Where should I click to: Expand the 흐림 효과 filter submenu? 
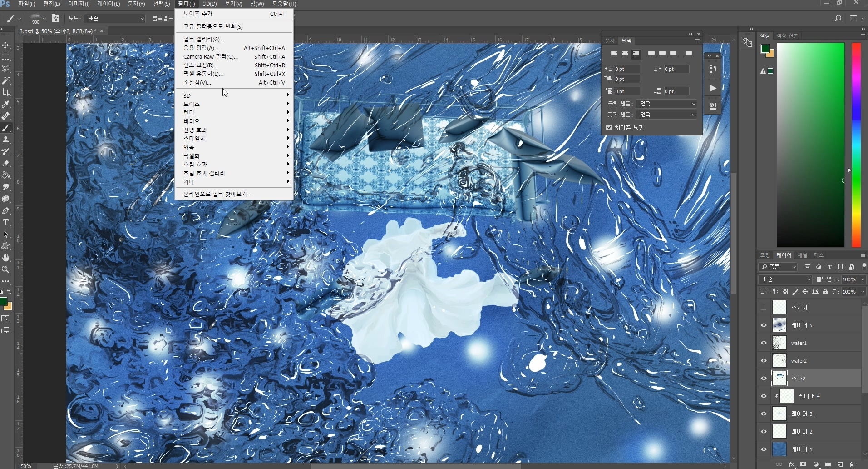[234, 165]
